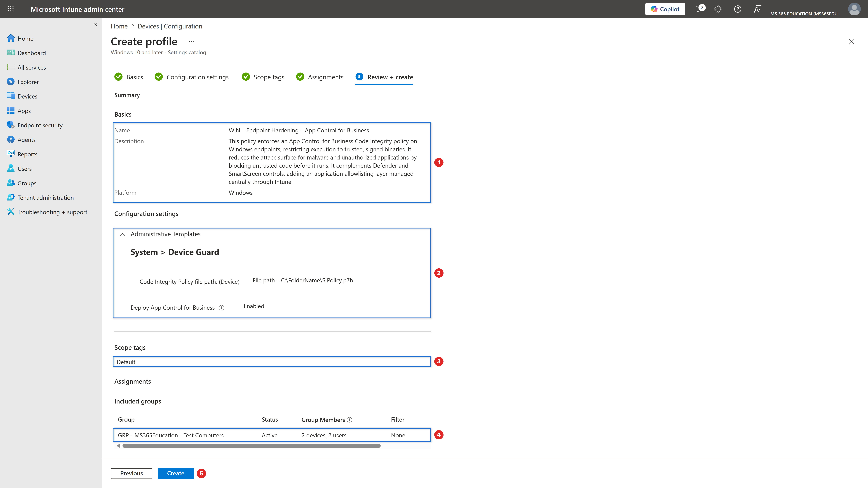Click the Home breadcrumb link

point(119,26)
